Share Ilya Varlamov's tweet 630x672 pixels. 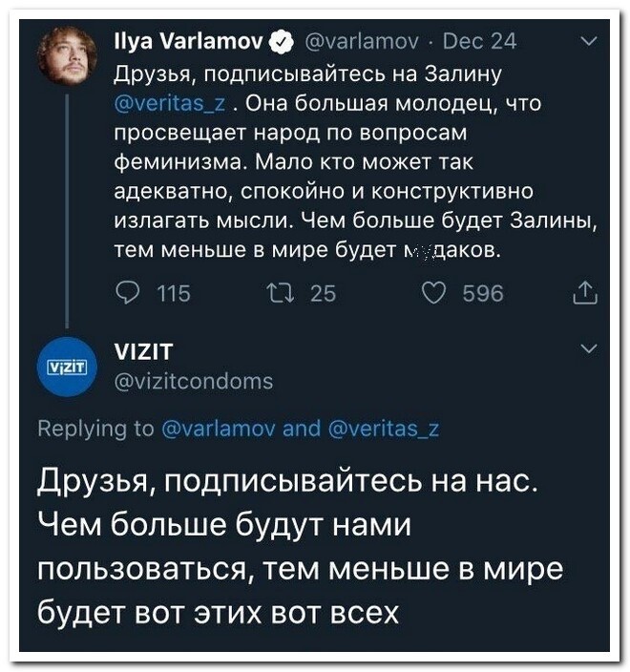[585, 294]
